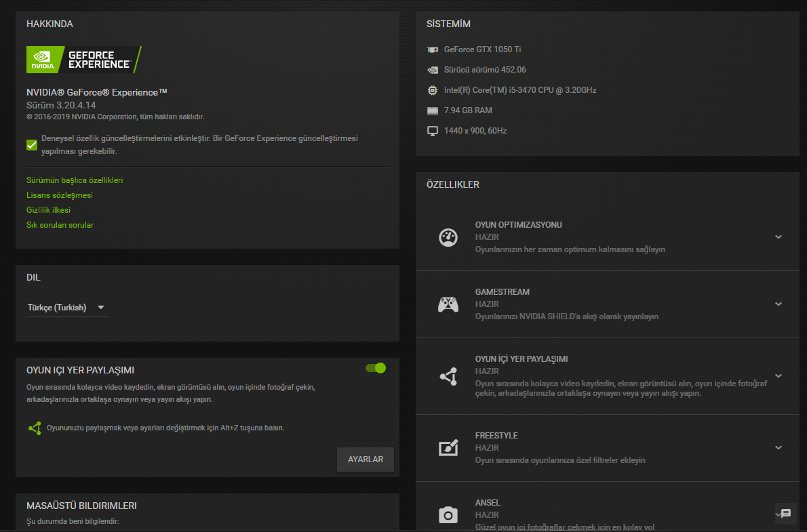Screen dimensions: 807x532
Task: Expand the Oyun içi yer paylaşımı feature chevron
Action: (x=779, y=376)
